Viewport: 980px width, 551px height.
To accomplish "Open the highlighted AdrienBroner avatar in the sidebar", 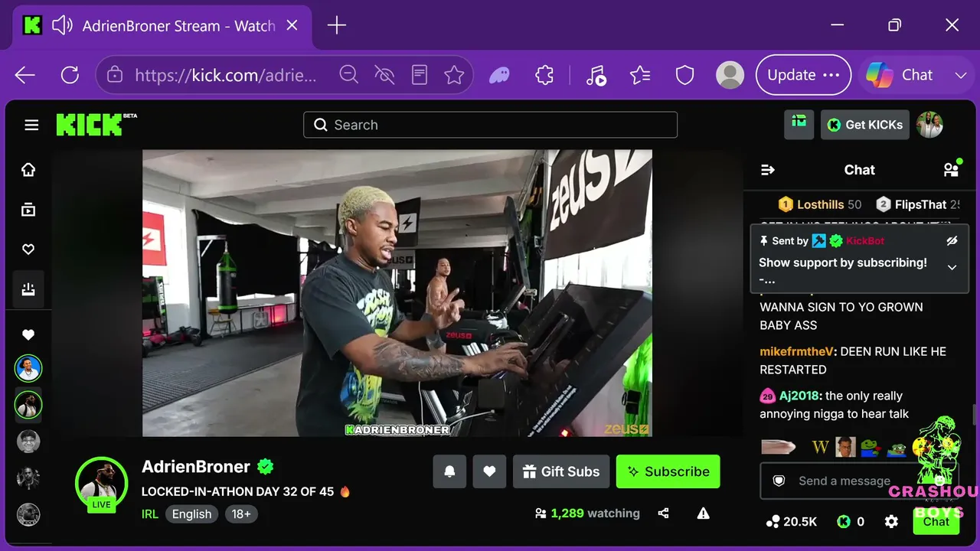I will pos(28,405).
